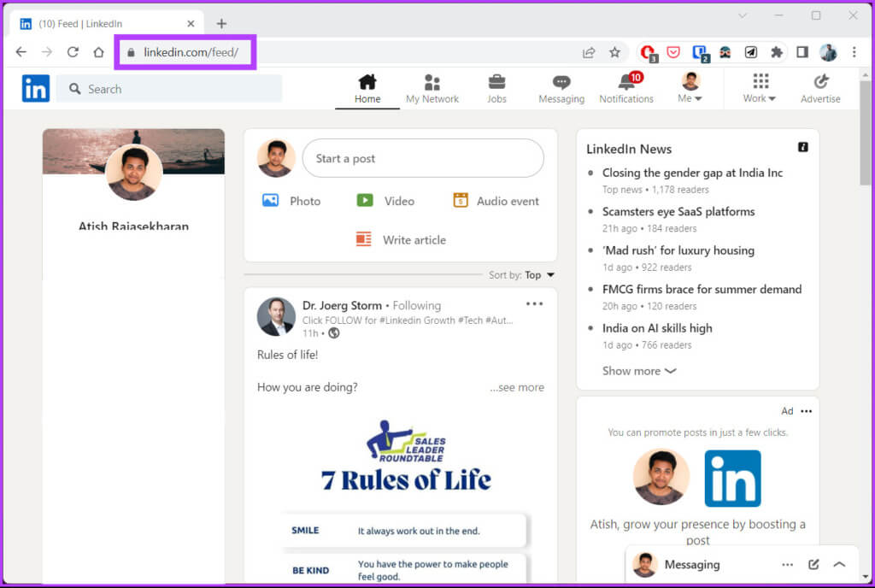Click the browser back arrow
The width and height of the screenshot is (875, 588).
click(x=21, y=52)
